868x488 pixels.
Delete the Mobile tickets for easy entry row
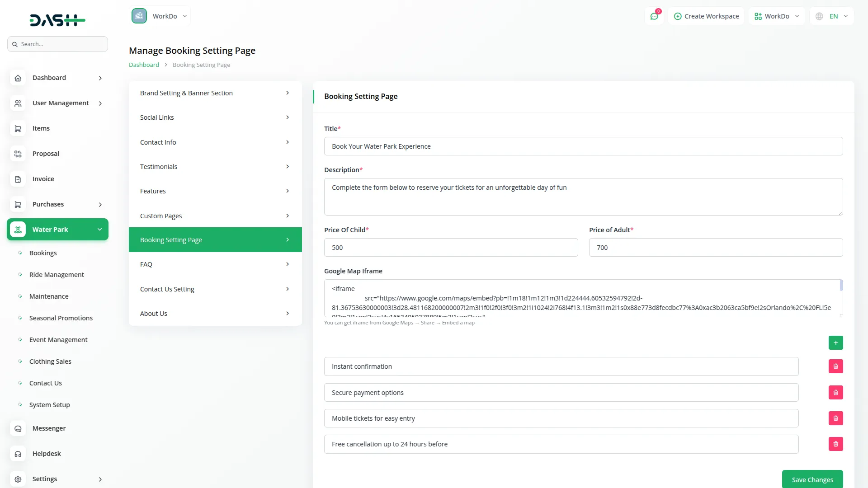pos(835,418)
